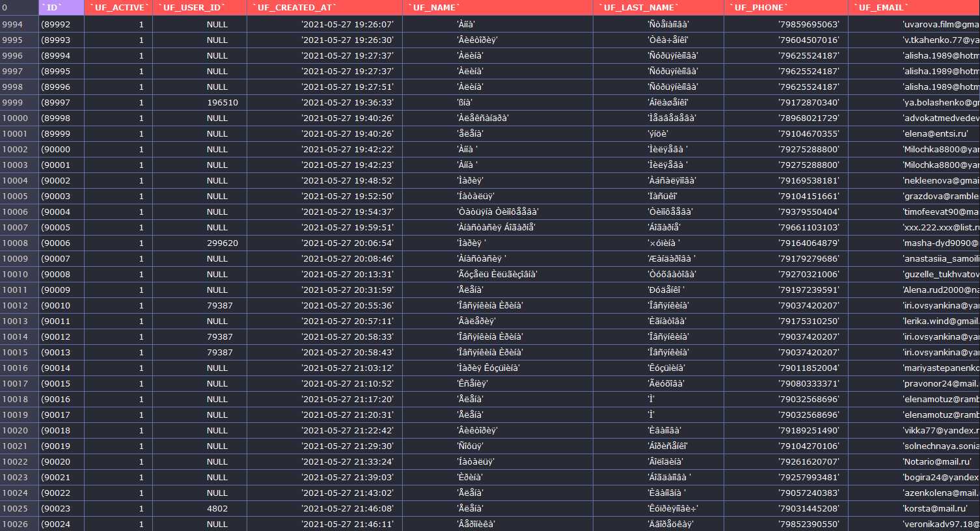Select the cell with user ID 196510
The height and width of the screenshot is (531, 980).
(x=200, y=102)
